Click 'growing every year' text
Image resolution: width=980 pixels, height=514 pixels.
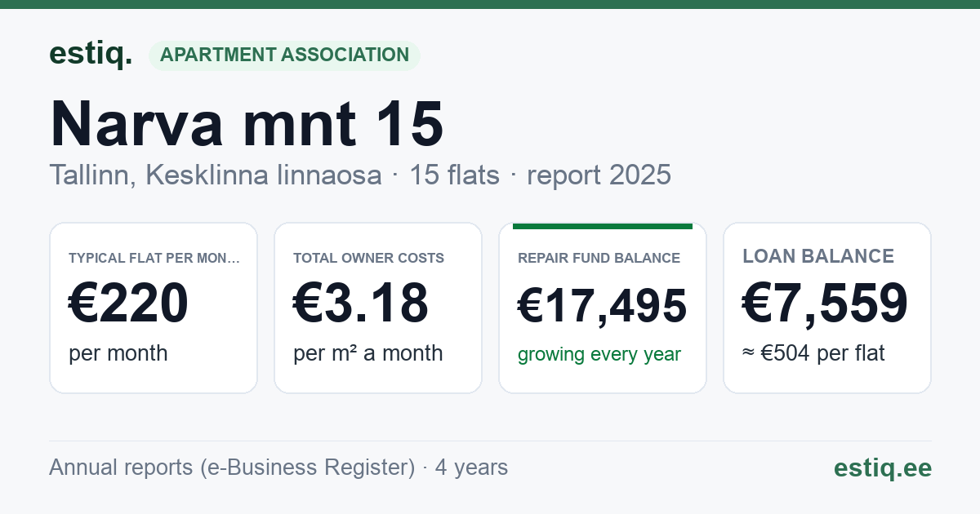point(599,354)
